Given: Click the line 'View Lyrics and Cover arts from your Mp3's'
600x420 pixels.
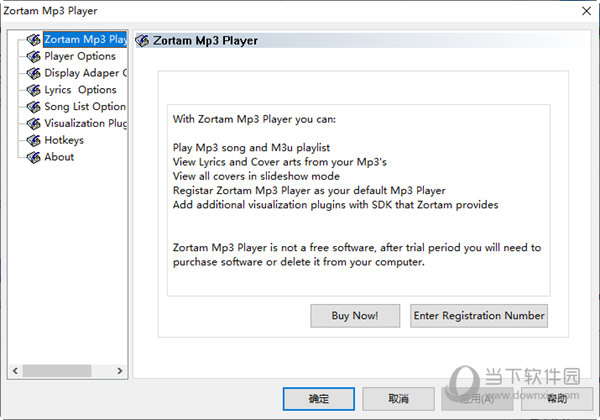Looking at the screenshot, I should point(279,162).
